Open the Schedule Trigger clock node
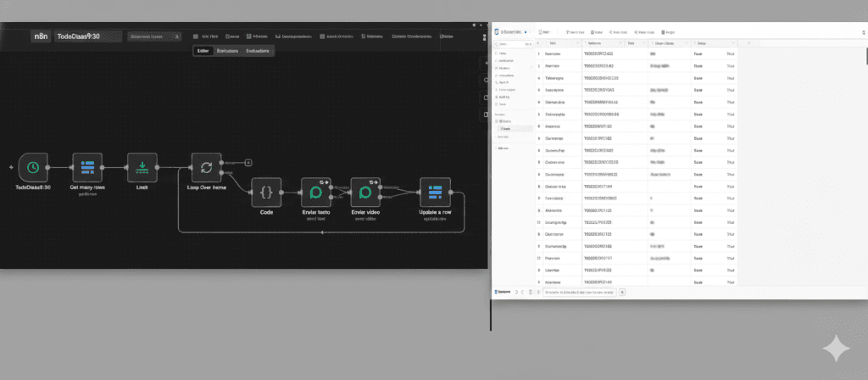 [33, 167]
